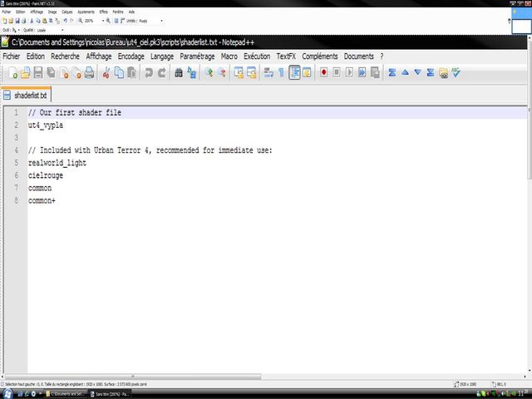Select the image thumbnail in Paint.NET top-right
The width and height of the screenshot is (532, 399).
pos(521,27)
